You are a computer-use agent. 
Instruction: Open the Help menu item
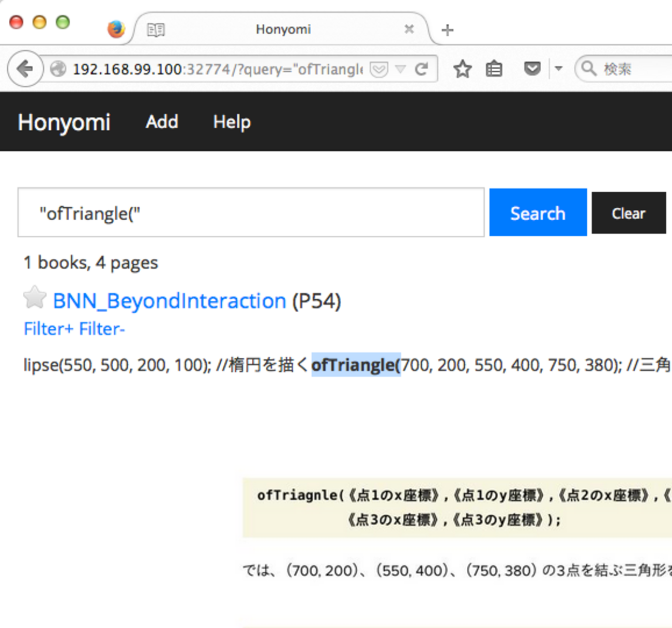[x=232, y=122]
